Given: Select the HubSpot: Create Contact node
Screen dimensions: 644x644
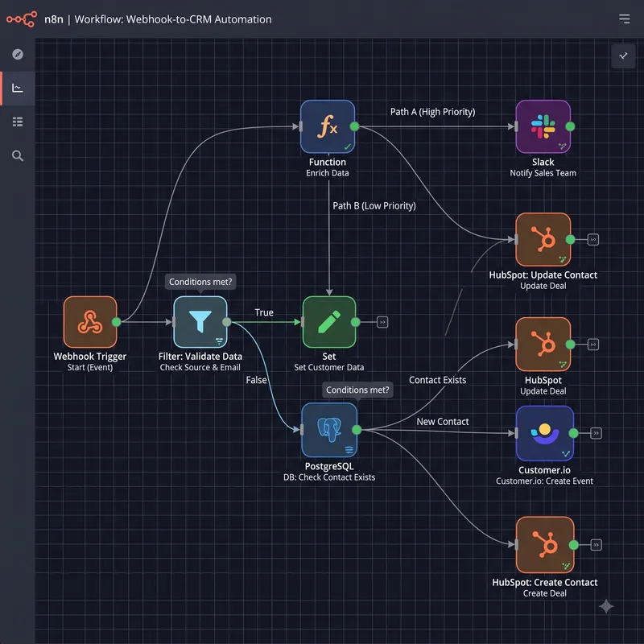Looking at the screenshot, I should pos(545,545).
